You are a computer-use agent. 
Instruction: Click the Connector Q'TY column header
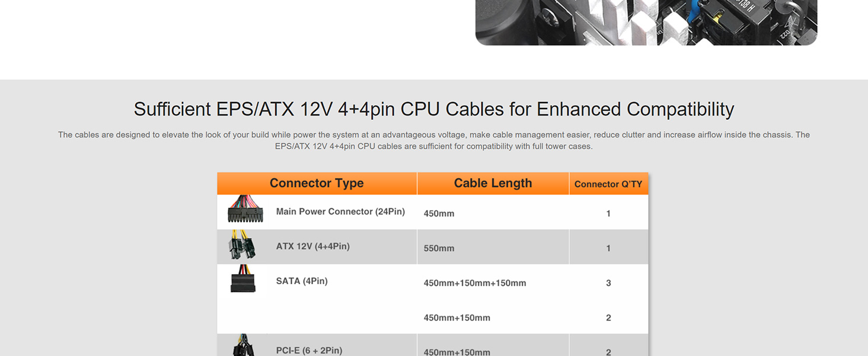[608, 184]
